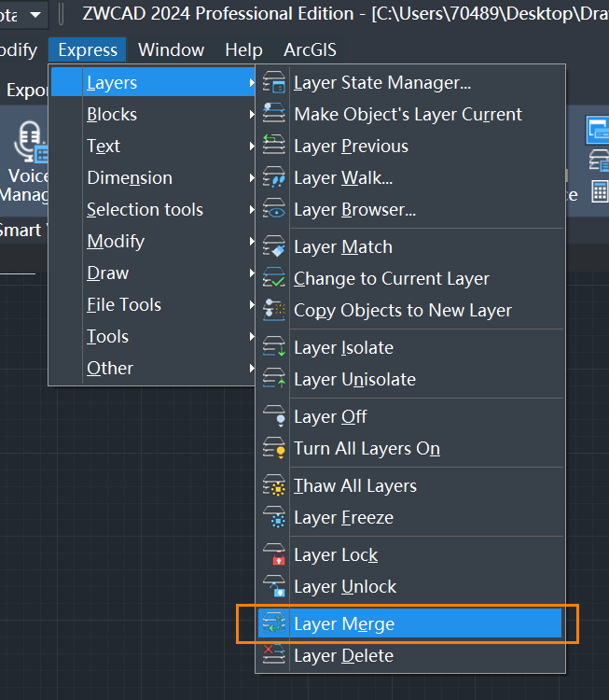Click the Layer Freeze snowflake icon
Screen dimensions: 609x700
tap(273, 517)
